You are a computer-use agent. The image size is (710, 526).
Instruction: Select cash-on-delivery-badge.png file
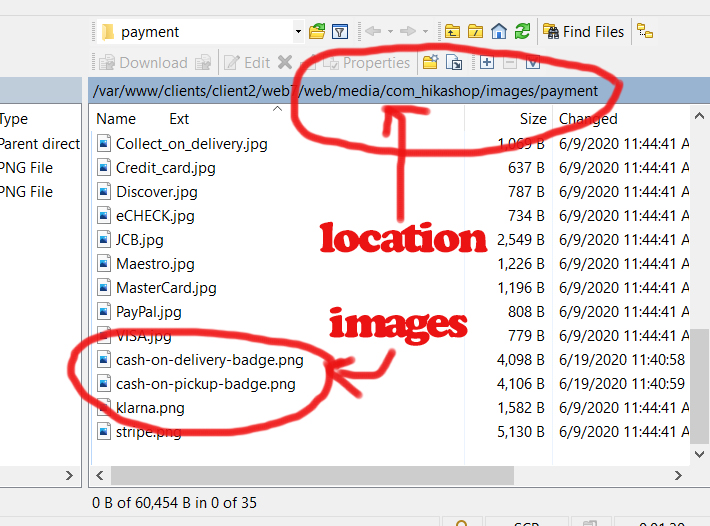209,360
